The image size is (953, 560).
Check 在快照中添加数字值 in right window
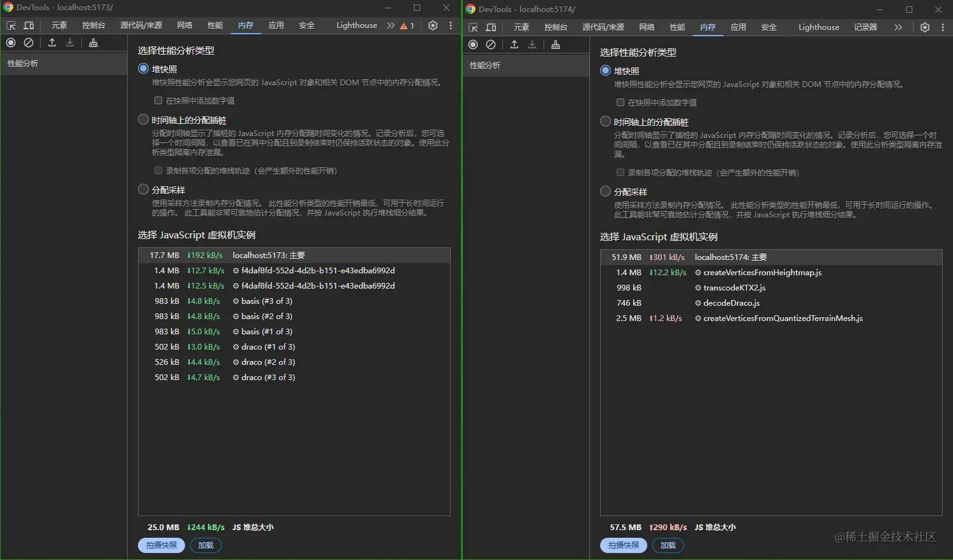tap(620, 102)
